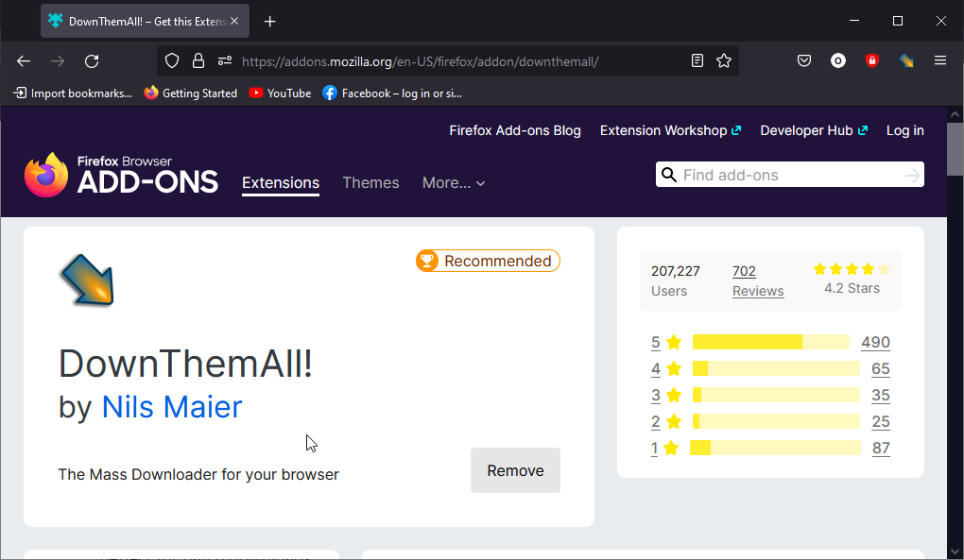Click the page vertical scrollbar thumb
The image size is (964, 560).
pos(955,149)
